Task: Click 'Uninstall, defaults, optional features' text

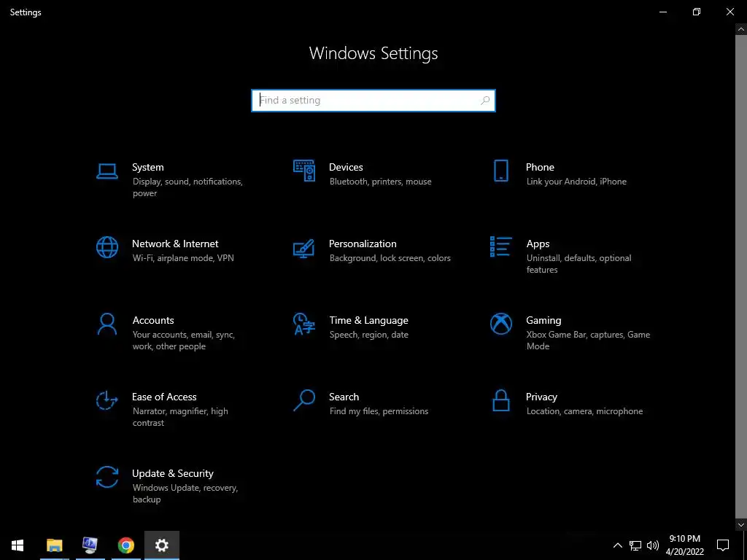Action: point(578,264)
